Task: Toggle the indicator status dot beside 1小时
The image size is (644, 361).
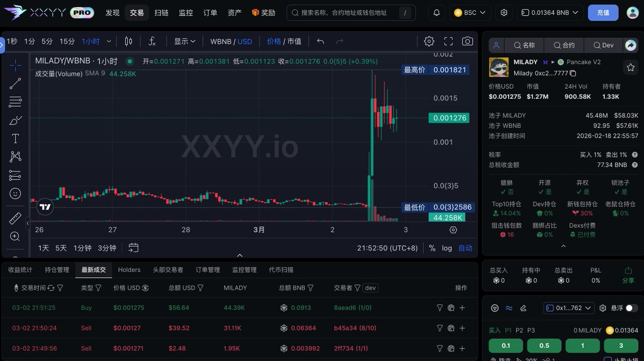Action: coord(129,61)
